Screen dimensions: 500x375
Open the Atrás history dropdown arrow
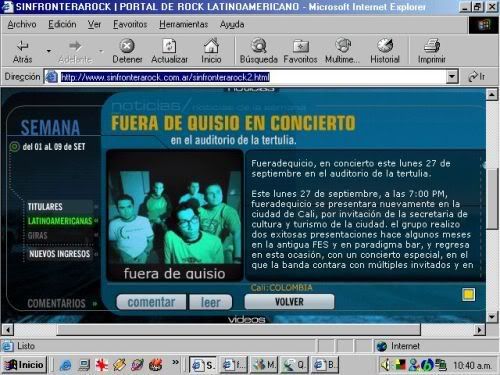click(49, 51)
